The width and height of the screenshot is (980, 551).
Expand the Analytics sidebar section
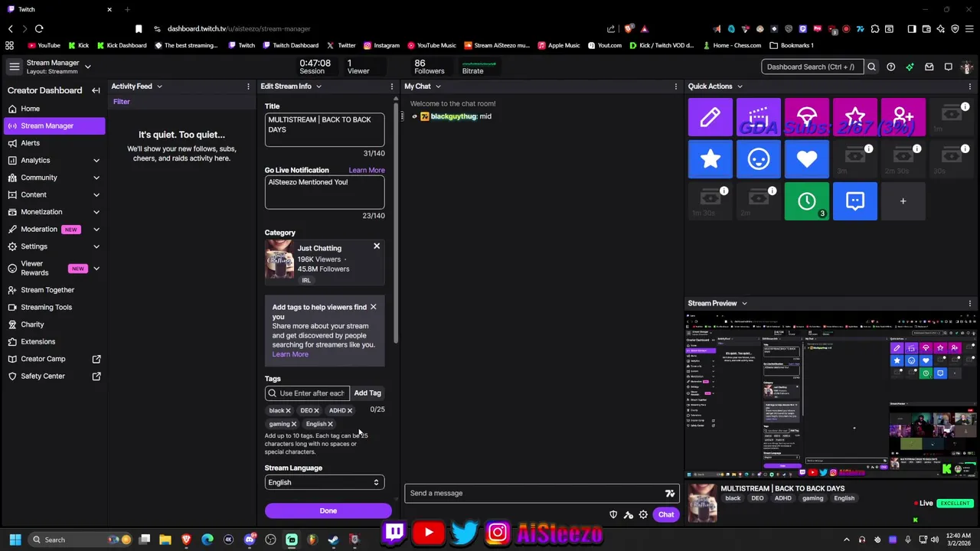click(96, 160)
